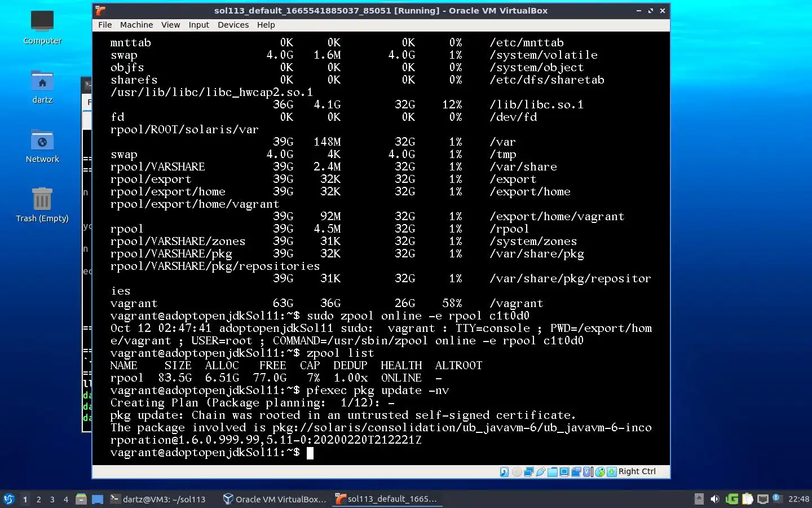Switch to workspace 1
The height and width of the screenshot is (508, 812).
click(x=25, y=500)
